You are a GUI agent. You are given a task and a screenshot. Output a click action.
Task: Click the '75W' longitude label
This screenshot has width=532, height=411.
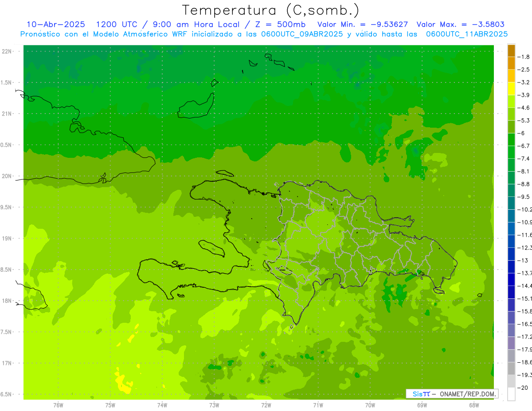point(110,405)
